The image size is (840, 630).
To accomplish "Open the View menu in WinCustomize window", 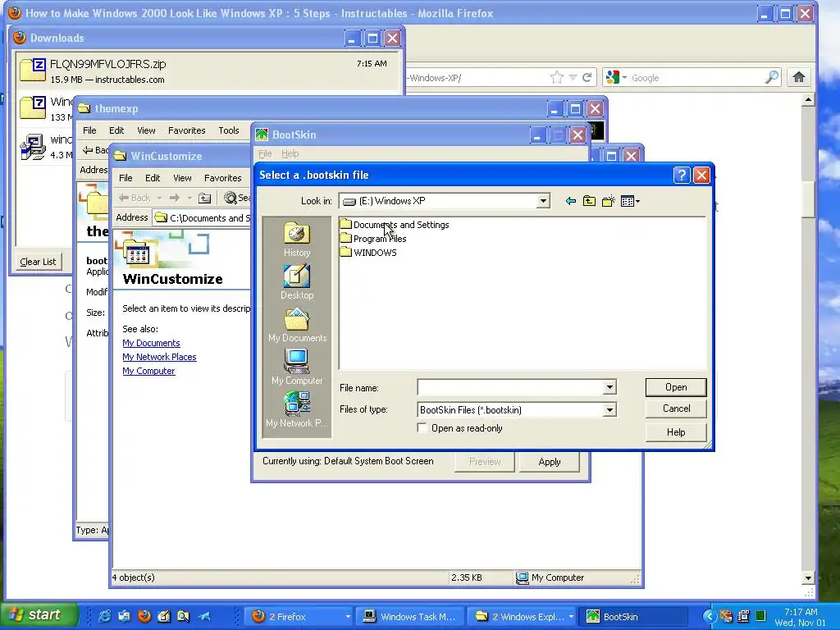I will [x=182, y=178].
